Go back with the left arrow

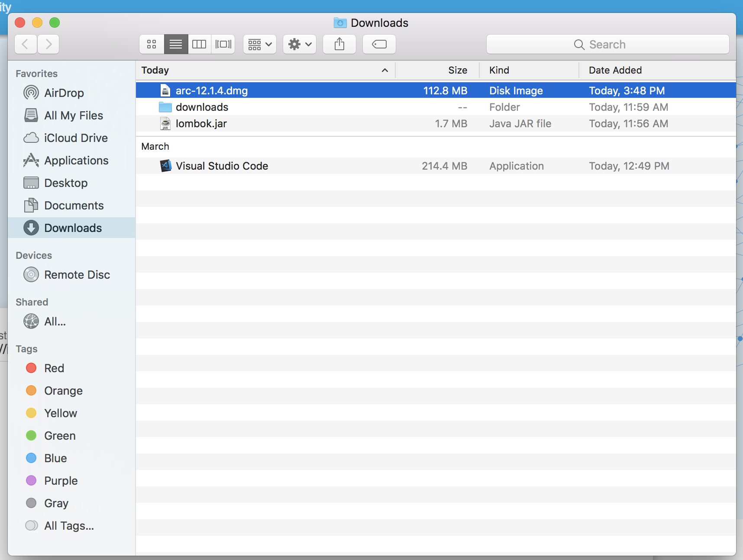tap(26, 44)
